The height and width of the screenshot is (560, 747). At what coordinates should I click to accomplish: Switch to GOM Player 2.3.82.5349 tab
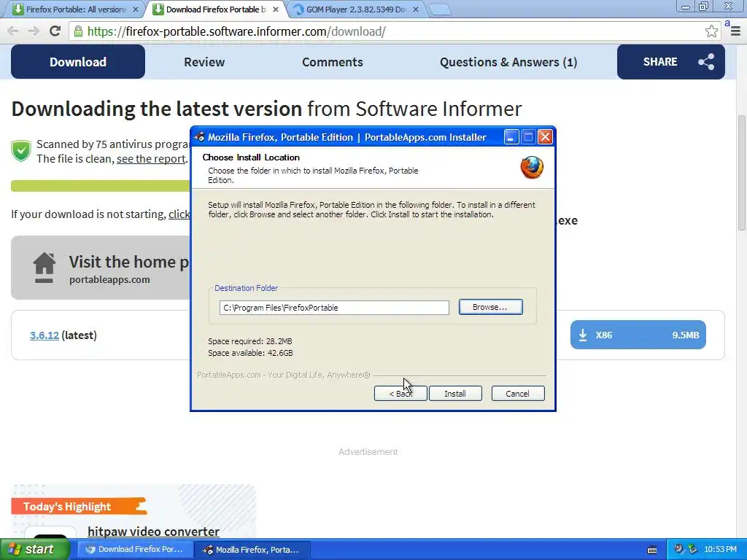[x=355, y=9]
